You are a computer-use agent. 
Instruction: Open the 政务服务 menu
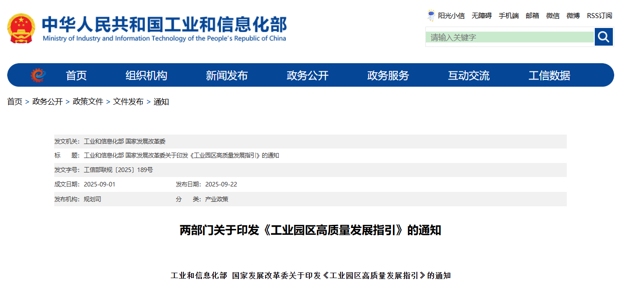388,75
